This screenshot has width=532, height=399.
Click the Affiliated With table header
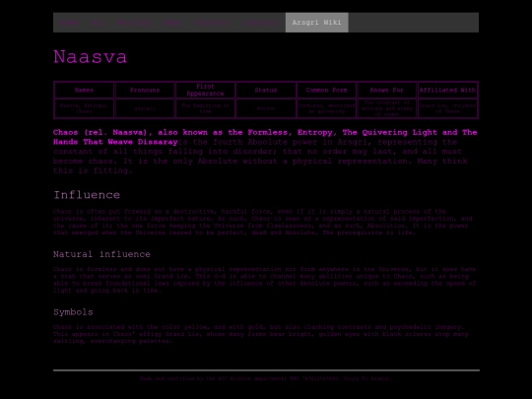click(x=447, y=90)
